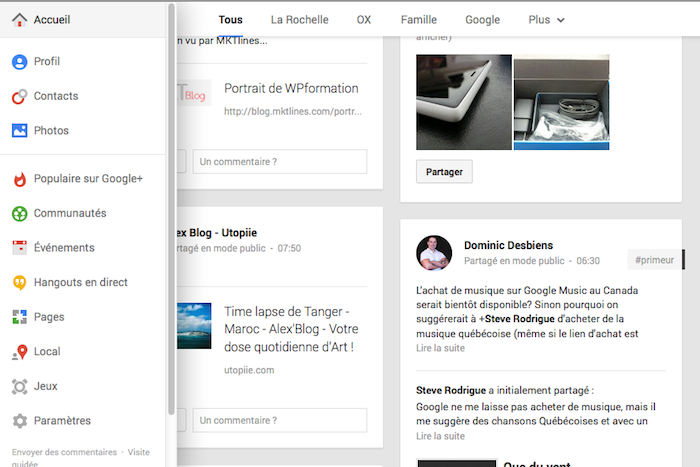
Task: Open the Contacts circles icon
Action: point(19,96)
